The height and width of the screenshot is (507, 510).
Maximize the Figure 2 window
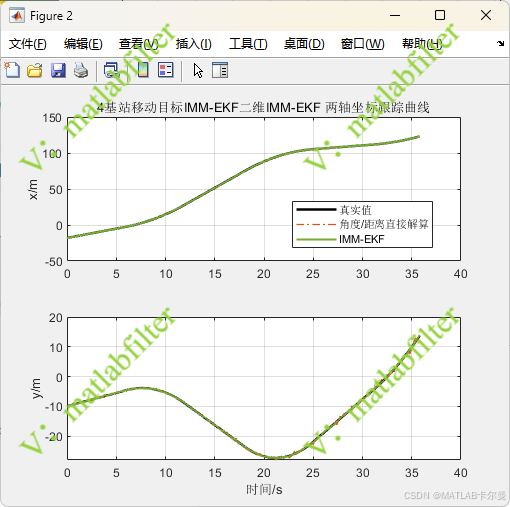pyautogui.click(x=440, y=15)
